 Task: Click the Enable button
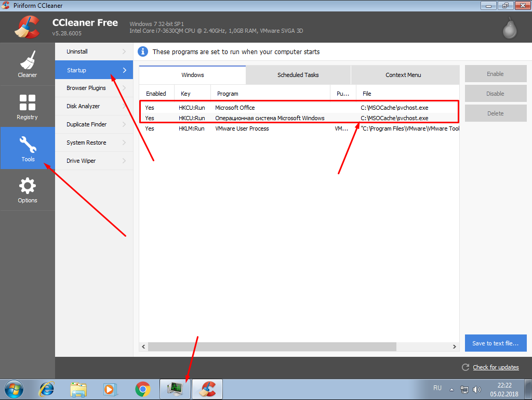pos(495,74)
